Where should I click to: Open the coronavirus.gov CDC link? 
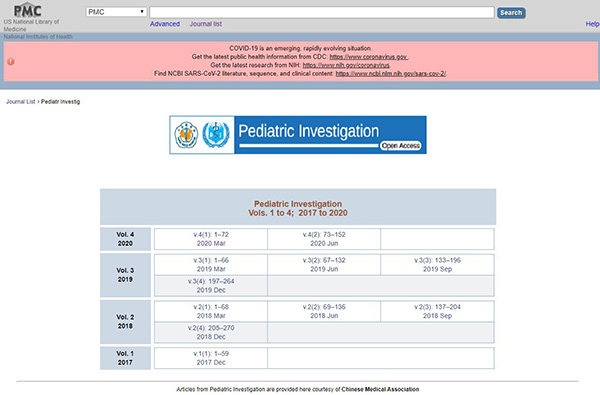368,57
